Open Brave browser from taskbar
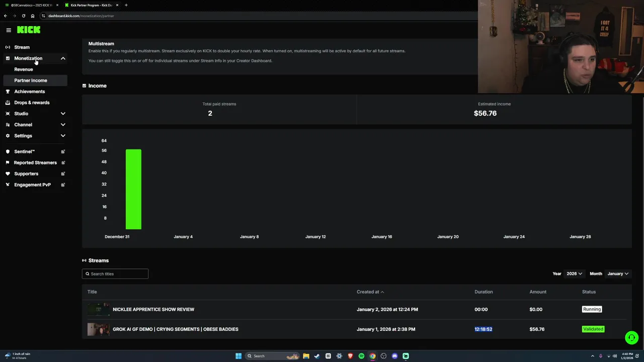The width and height of the screenshot is (644, 362). click(350, 356)
